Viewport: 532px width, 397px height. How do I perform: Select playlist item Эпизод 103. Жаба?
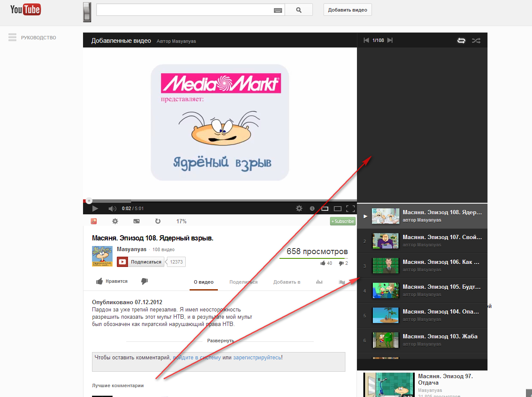tap(422, 340)
